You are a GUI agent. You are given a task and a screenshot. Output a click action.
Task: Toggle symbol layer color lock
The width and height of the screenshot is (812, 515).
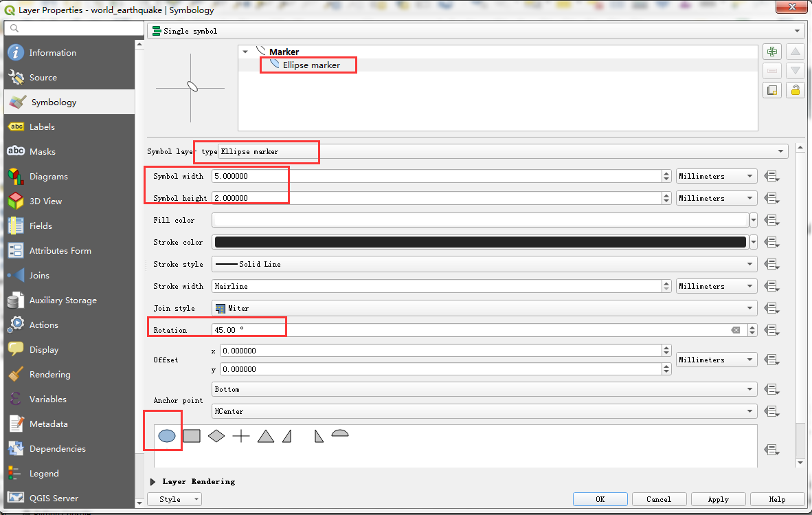[x=796, y=90]
